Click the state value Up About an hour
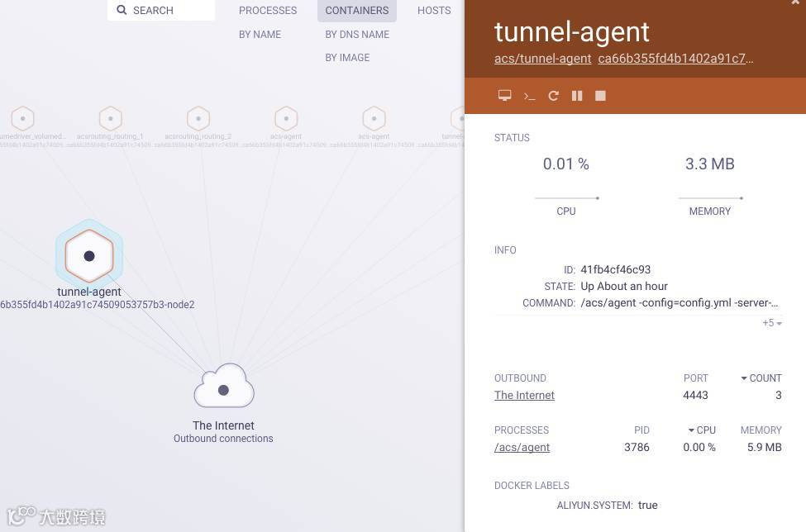Screen dimensions: 806x532 click(624, 286)
